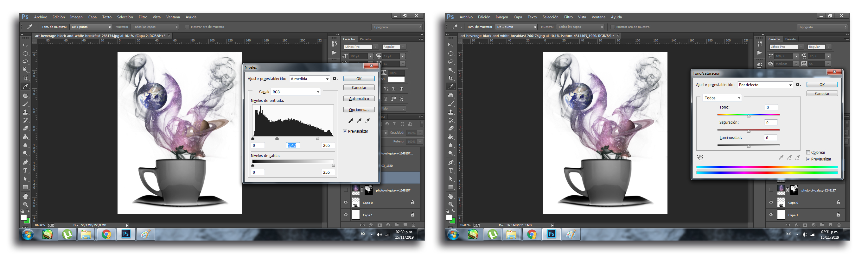Screen dimensions: 868x257
Task: Select the Pen tool in the left window
Action: coord(25,162)
